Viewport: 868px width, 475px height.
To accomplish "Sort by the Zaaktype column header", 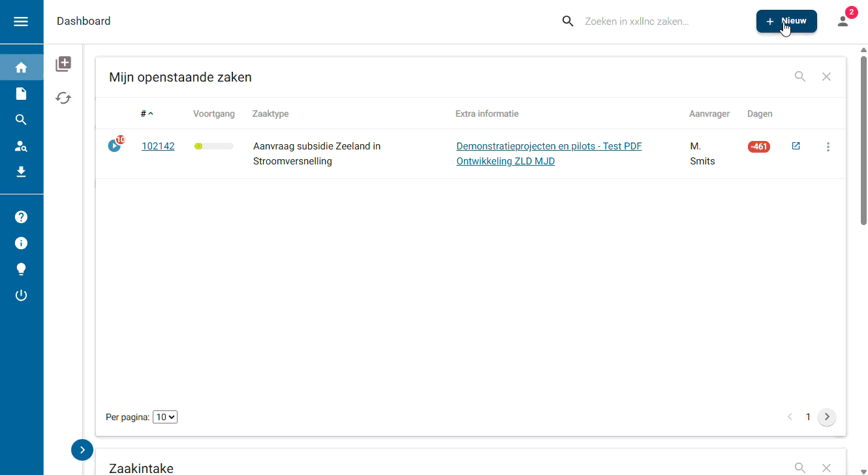I will pyautogui.click(x=270, y=114).
